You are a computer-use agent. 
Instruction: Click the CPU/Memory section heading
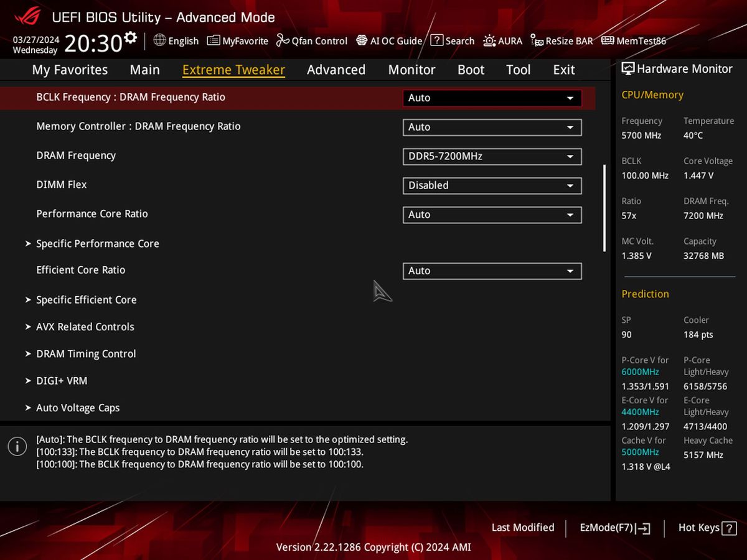[x=652, y=95]
